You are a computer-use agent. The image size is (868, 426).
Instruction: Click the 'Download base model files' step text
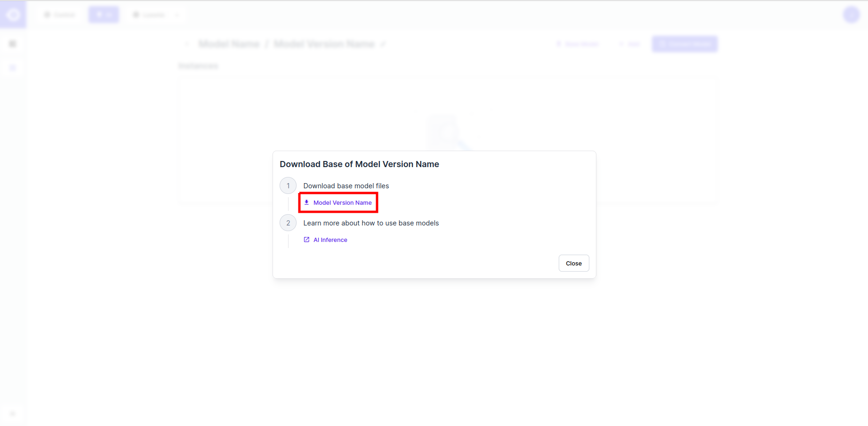346,186
